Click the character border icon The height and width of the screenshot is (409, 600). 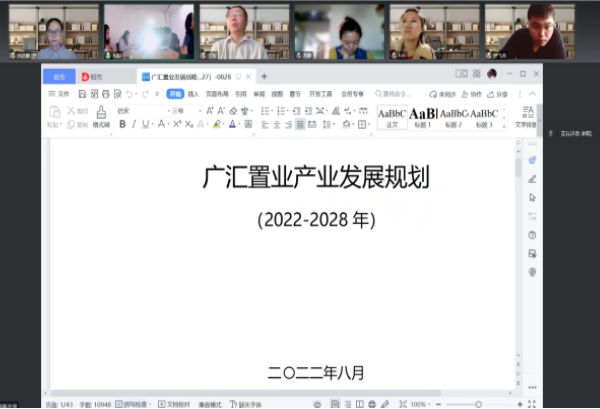[x=248, y=124]
